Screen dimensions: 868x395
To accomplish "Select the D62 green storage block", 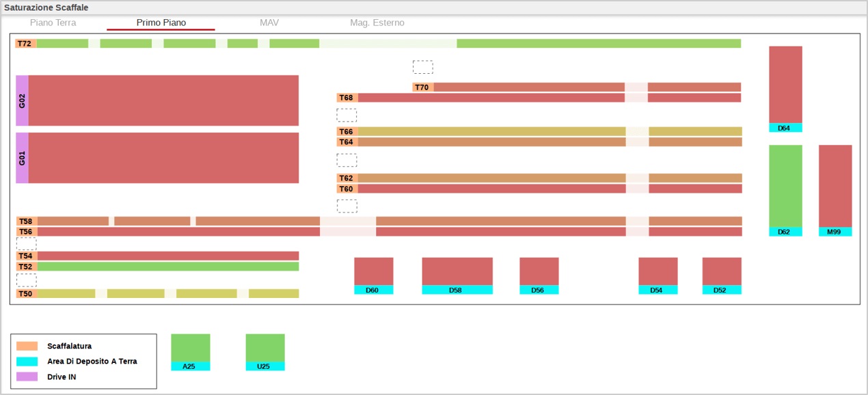I will (785, 186).
